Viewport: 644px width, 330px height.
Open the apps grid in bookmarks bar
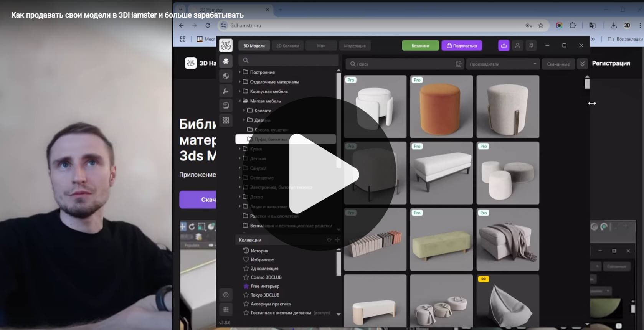click(x=183, y=39)
